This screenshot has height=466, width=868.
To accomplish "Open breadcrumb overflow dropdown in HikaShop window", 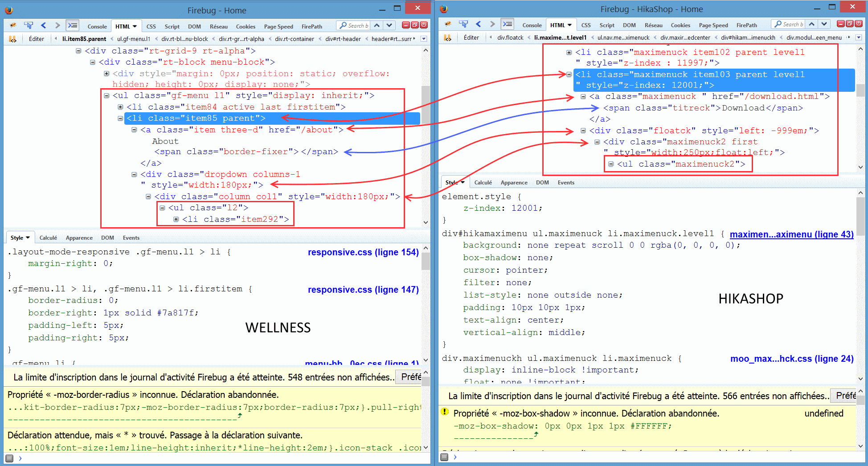I will tap(859, 37).
